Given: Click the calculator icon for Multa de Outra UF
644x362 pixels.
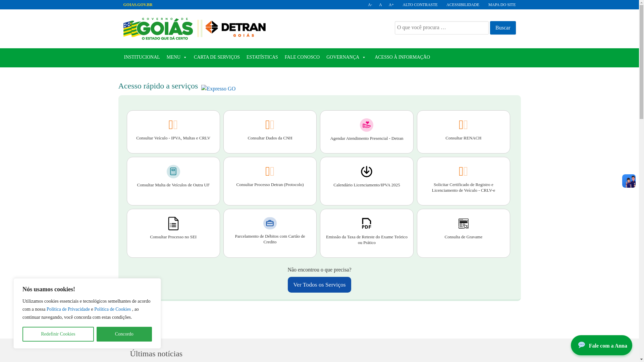Looking at the screenshot, I should point(173,172).
